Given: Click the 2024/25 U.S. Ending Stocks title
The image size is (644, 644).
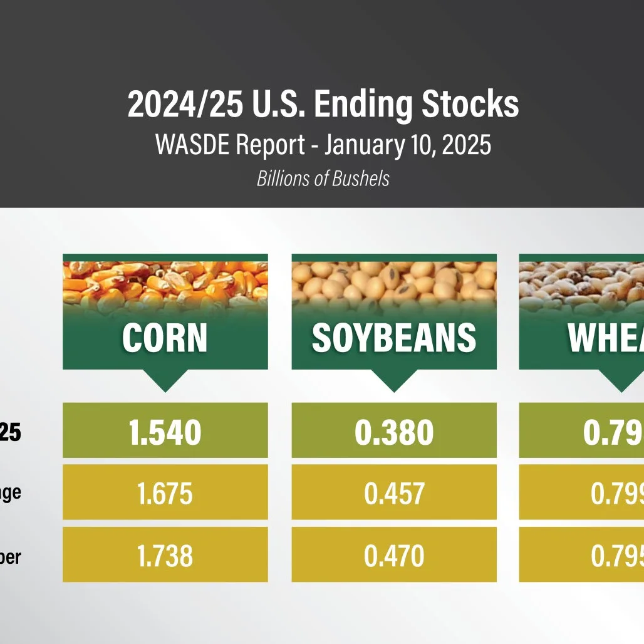Looking at the screenshot, I should (323, 105).
